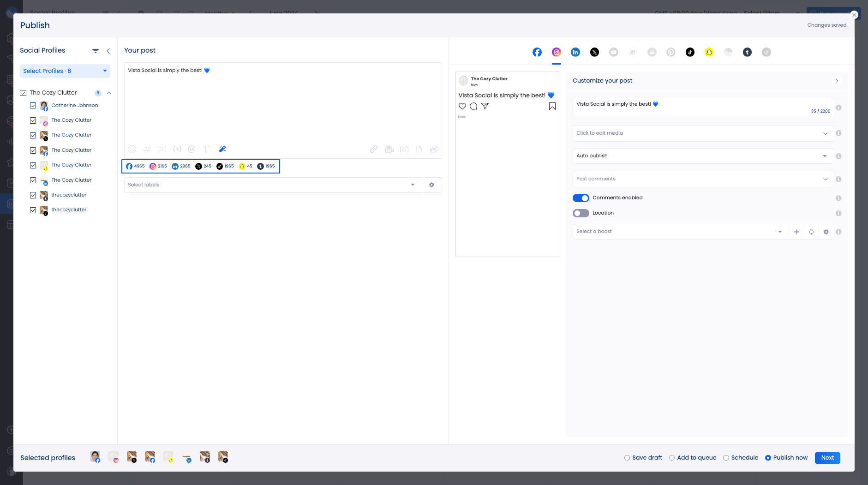Toggle off Comments enabled switch

(581, 198)
